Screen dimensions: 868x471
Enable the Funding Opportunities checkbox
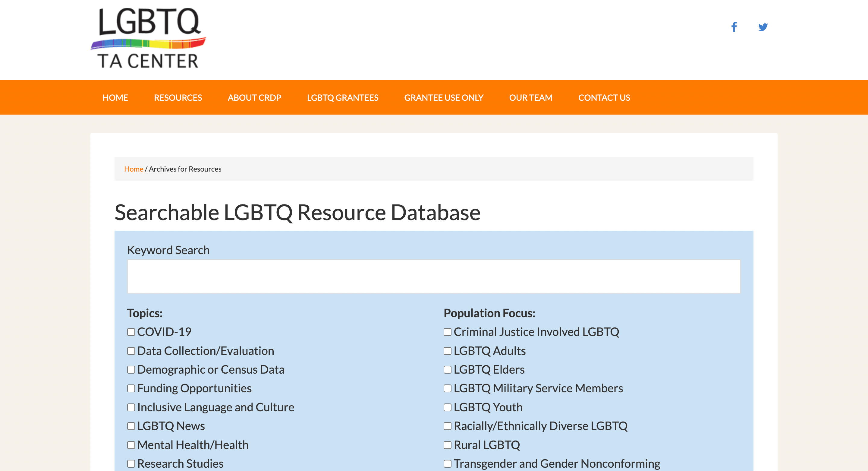pyautogui.click(x=131, y=388)
